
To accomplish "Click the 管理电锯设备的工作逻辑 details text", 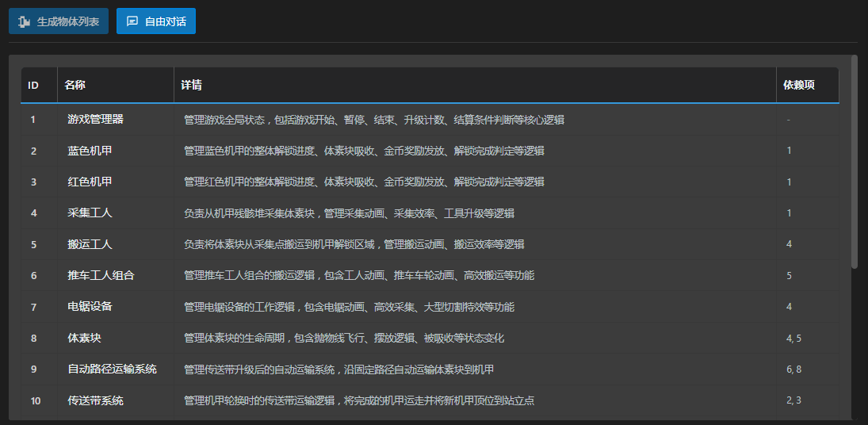I will 350,307.
